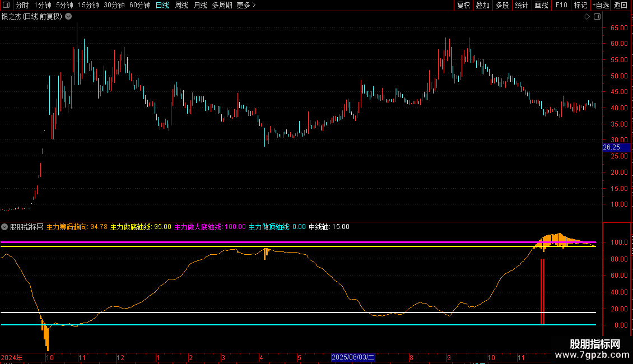Open the 叠加 overlay option

(x=482, y=5)
